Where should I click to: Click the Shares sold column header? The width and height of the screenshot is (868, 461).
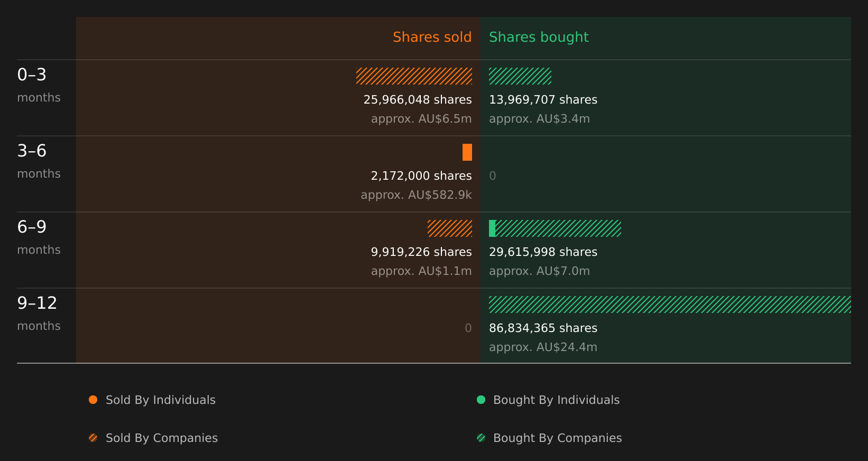click(x=432, y=37)
